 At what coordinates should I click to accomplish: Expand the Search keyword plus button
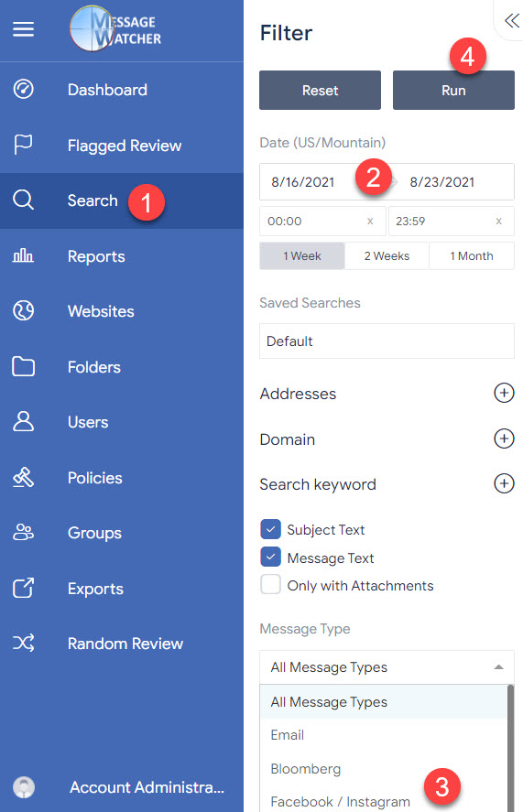[504, 483]
